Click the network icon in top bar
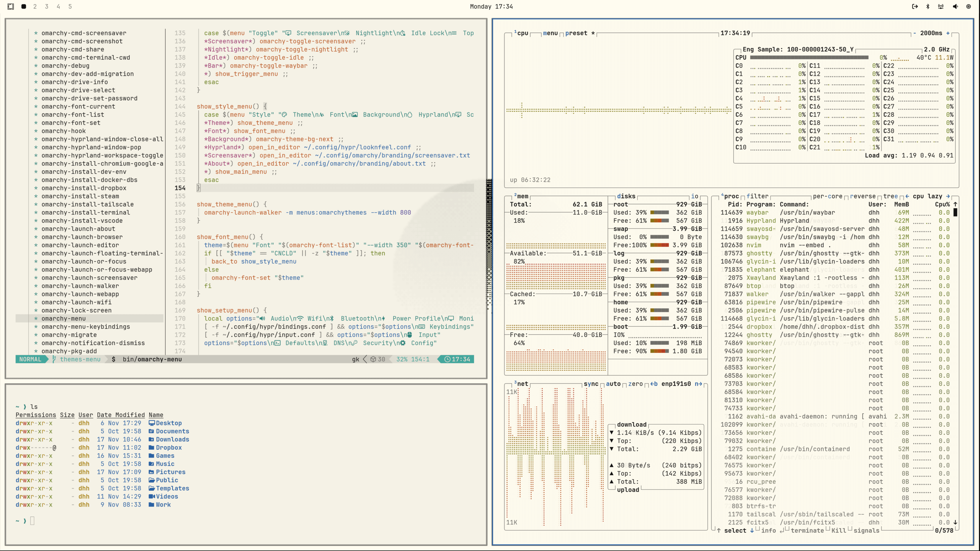The height and width of the screenshot is (551, 980). point(941,7)
